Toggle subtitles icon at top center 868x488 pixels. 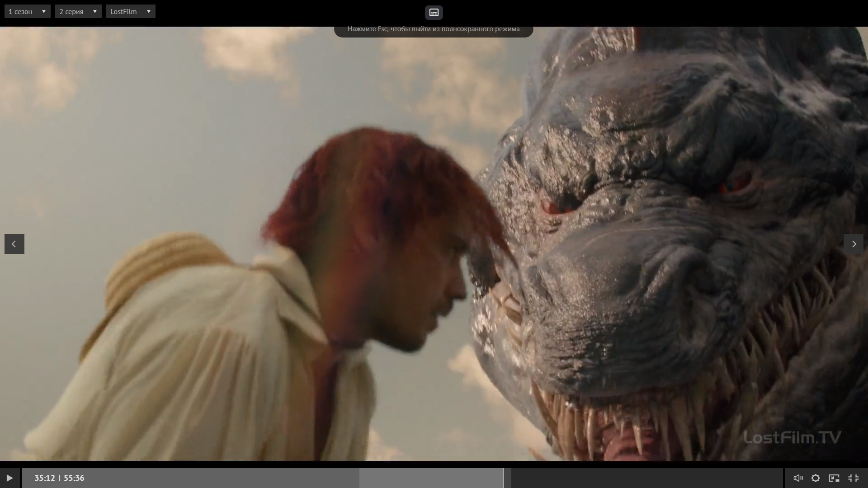pyautogui.click(x=434, y=13)
